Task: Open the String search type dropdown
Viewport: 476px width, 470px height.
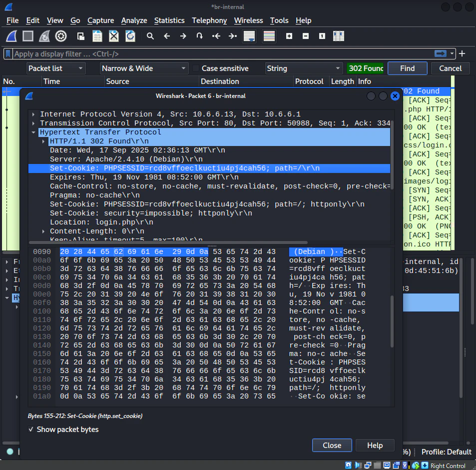Action: [x=304, y=68]
